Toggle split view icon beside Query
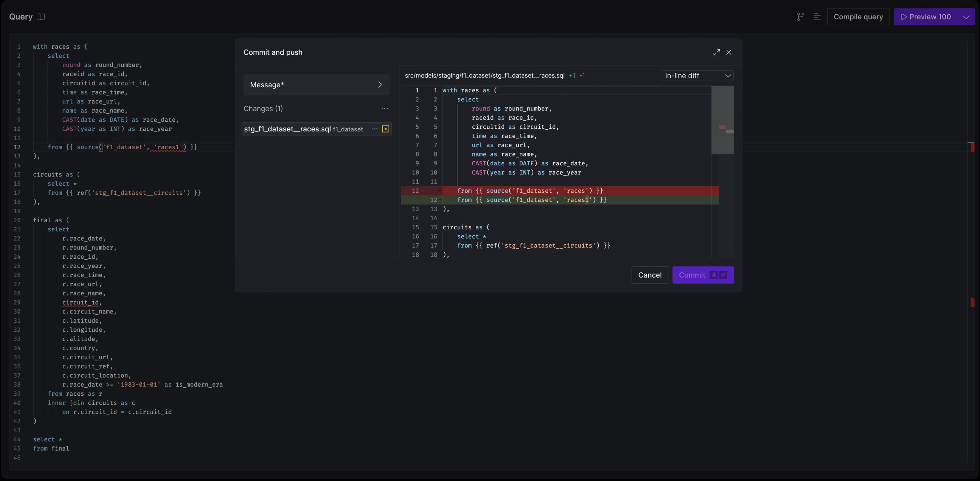This screenshot has height=481, width=980. tap(41, 17)
